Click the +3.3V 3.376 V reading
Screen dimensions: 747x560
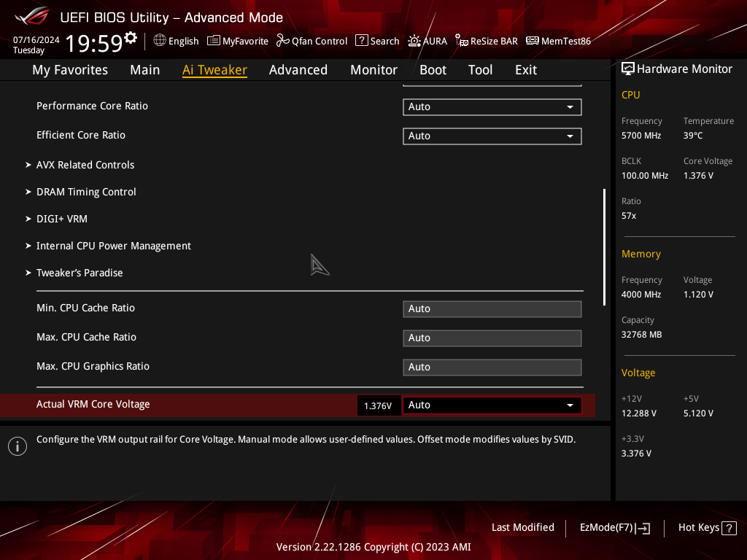636,454
